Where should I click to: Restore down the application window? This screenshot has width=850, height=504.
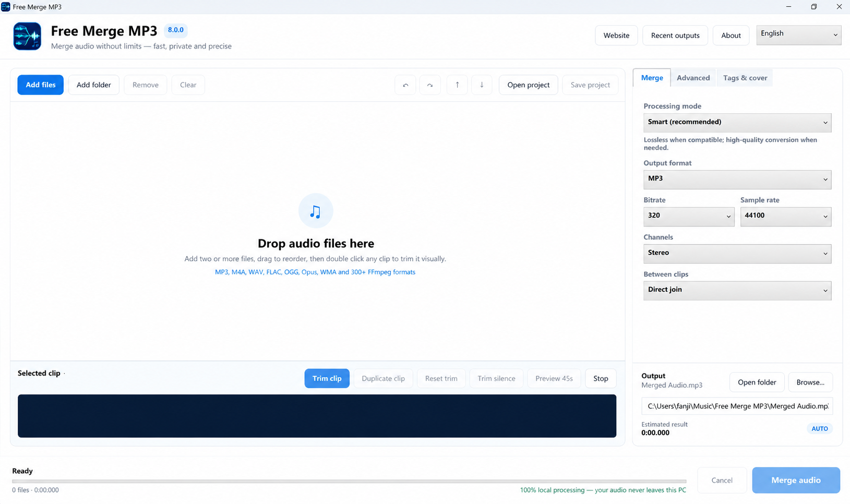(814, 7)
